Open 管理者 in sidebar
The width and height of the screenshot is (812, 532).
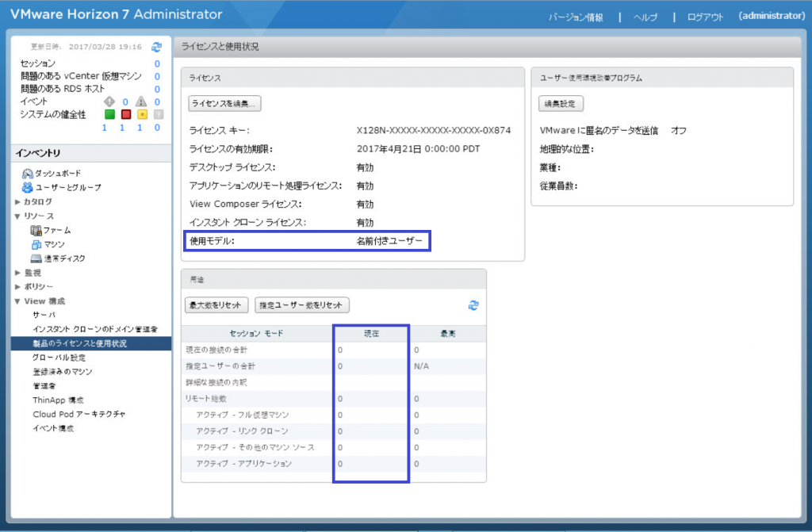[44, 386]
